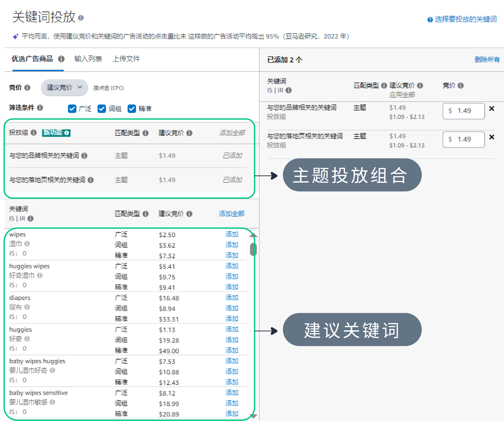Click info icon next to 投放组 header
The width and height of the screenshot is (504, 421).
click(x=34, y=132)
